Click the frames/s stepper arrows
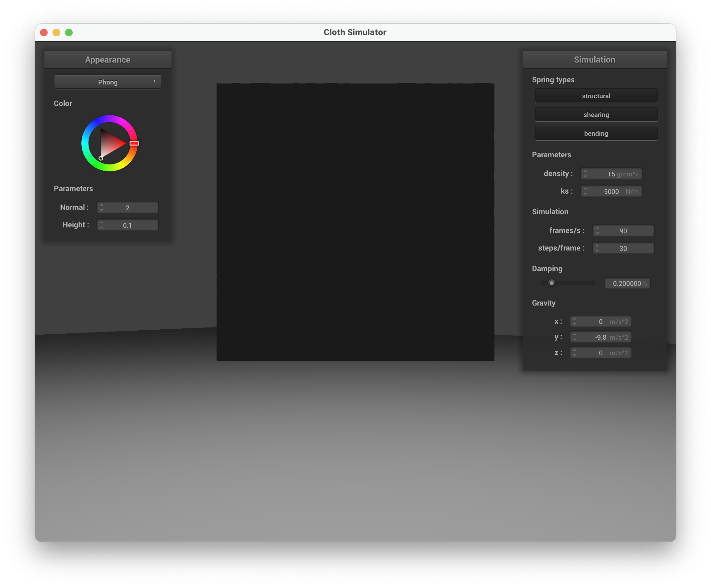 [x=597, y=231]
